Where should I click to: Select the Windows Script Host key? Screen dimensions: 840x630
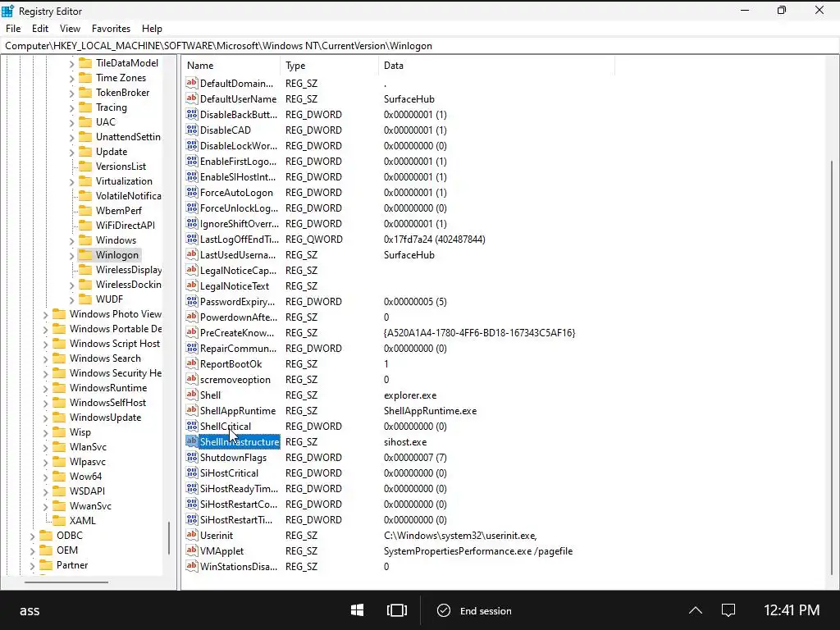point(115,344)
